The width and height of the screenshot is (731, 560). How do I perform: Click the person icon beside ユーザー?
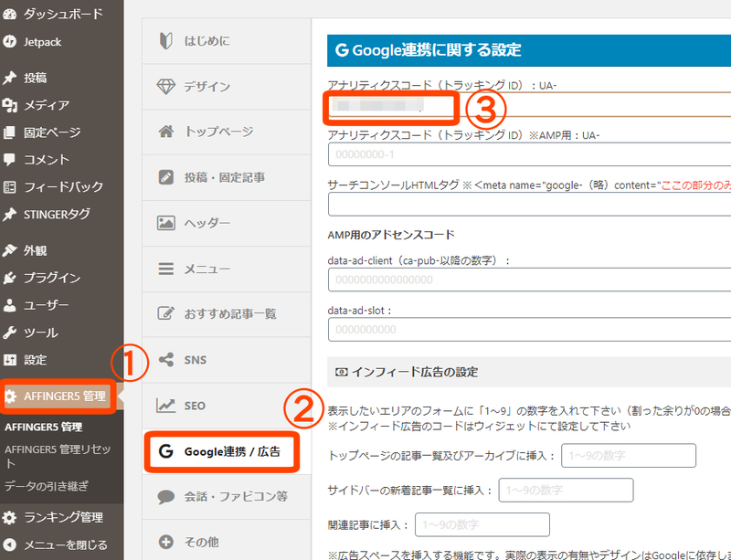point(9,305)
